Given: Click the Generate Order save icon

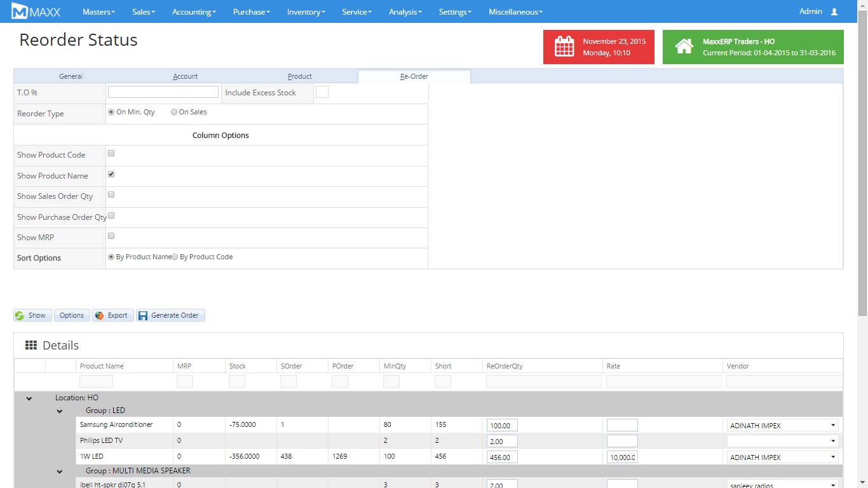Looking at the screenshot, I should pos(143,316).
